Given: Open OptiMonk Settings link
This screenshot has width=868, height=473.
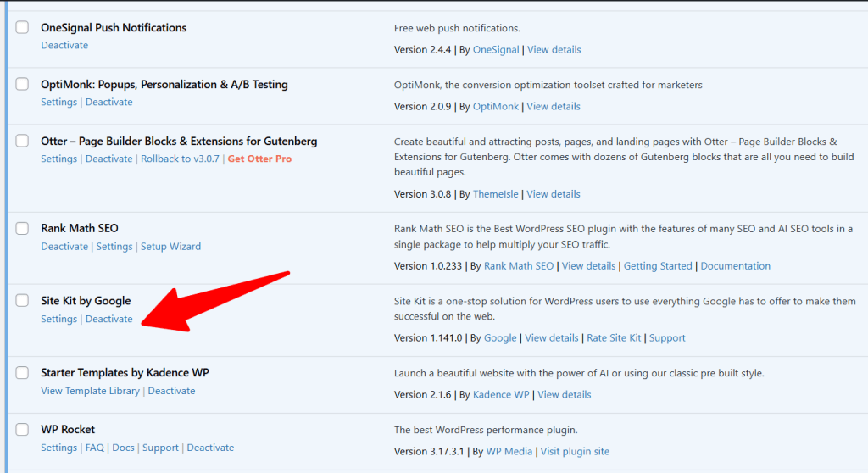Looking at the screenshot, I should click(x=58, y=102).
